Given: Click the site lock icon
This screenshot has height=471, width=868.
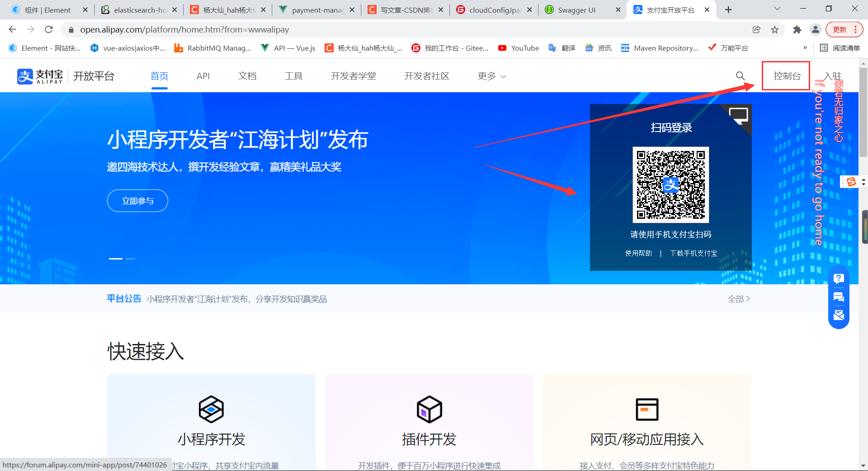Looking at the screenshot, I should (x=71, y=30).
